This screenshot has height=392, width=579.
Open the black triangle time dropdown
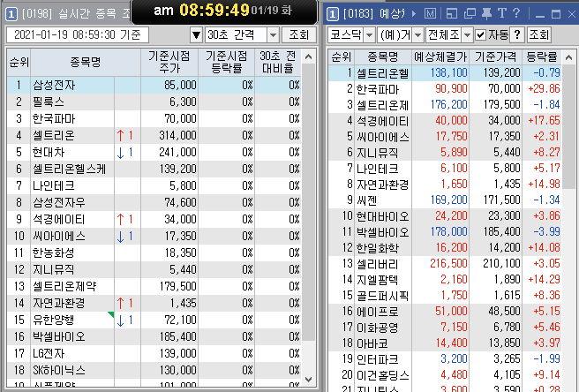[x=197, y=35]
